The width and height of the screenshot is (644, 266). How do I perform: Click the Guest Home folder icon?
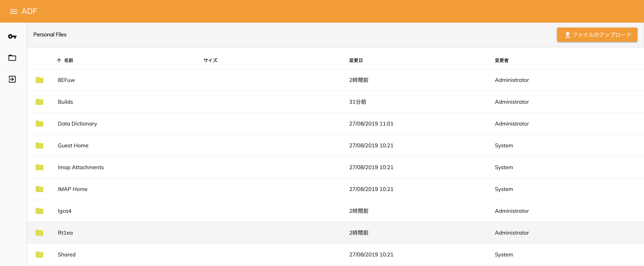tap(39, 146)
